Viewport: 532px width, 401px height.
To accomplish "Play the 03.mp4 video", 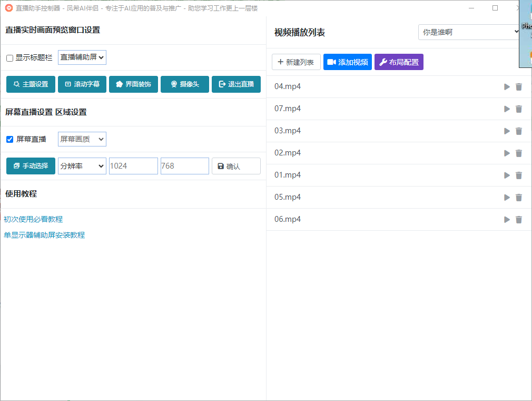I will [x=507, y=131].
